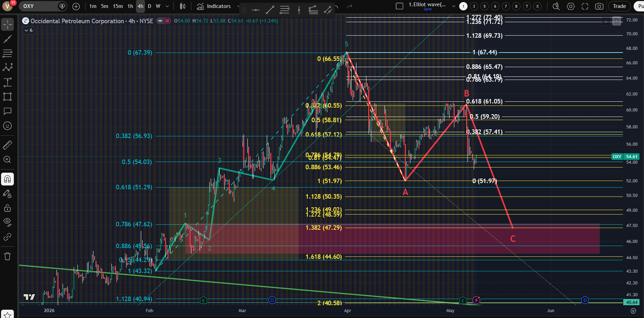Toggle stay in drawing mode
Viewport: 644px width, 318px height.
[7, 194]
